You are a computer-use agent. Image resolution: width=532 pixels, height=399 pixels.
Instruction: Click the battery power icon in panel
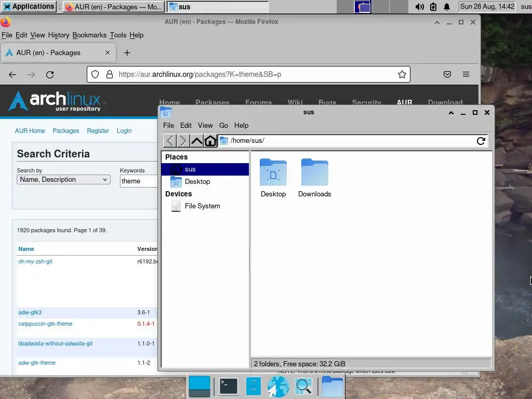coord(433,7)
